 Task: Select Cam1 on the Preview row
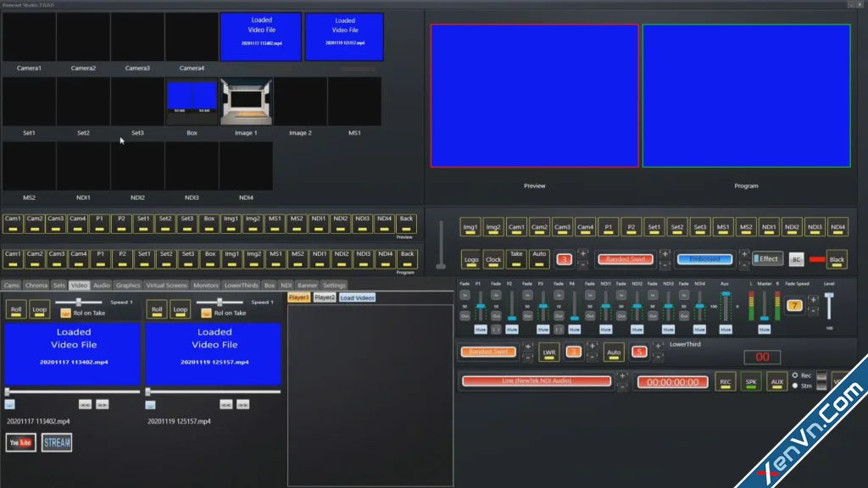13,224
